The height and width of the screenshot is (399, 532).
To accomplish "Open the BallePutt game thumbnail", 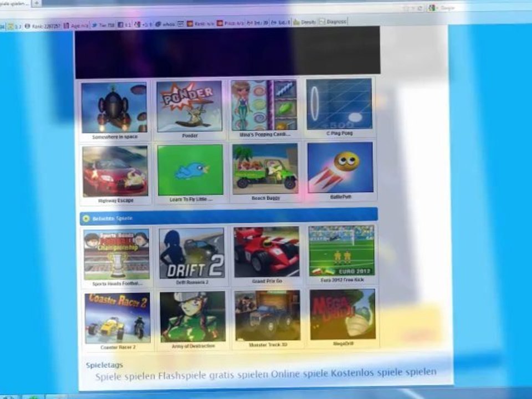I will (x=340, y=167).
